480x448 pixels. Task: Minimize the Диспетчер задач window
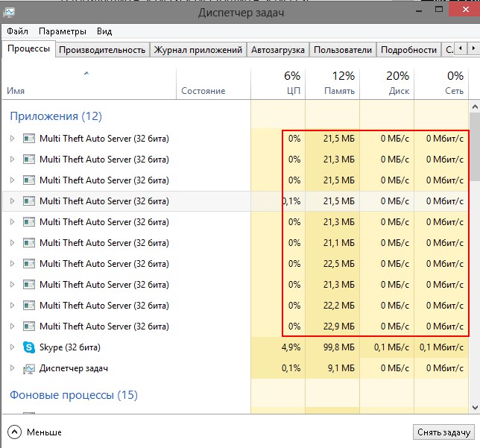(419, 10)
